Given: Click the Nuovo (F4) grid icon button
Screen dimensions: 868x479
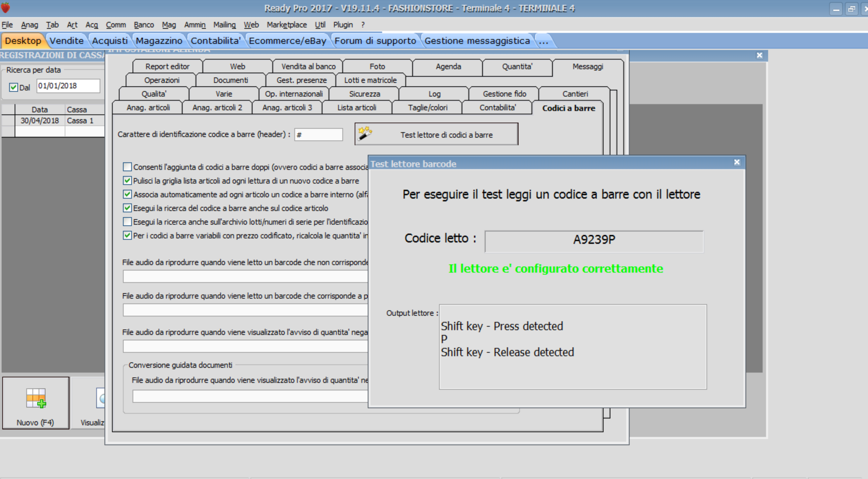Looking at the screenshot, I should [x=36, y=403].
